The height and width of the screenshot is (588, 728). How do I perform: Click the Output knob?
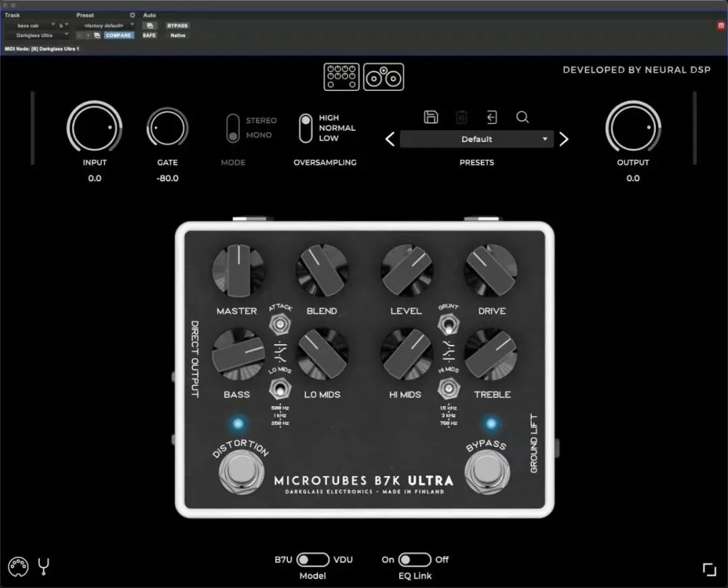[633, 127]
